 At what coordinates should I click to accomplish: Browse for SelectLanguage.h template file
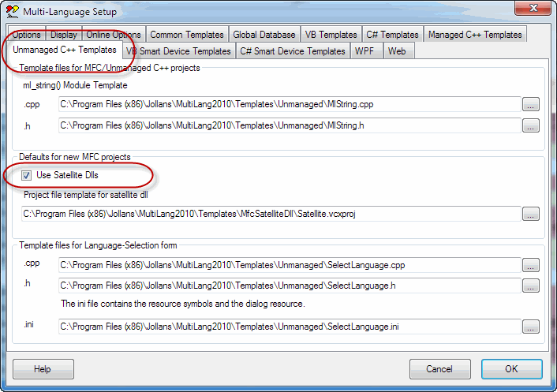point(530,285)
